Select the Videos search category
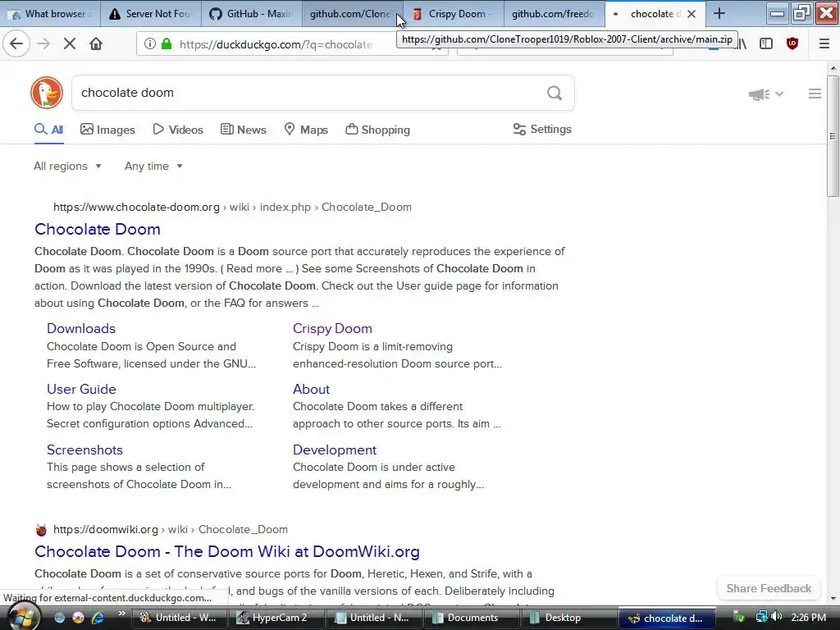The width and height of the screenshot is (840, 630). (x=178, y=130)
